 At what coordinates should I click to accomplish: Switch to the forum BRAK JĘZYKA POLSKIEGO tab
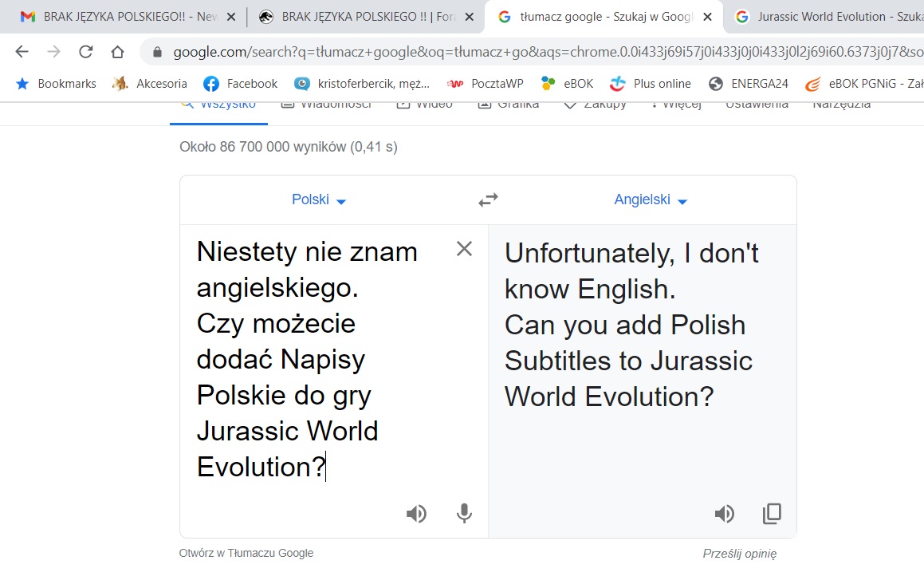coord(365,17)
